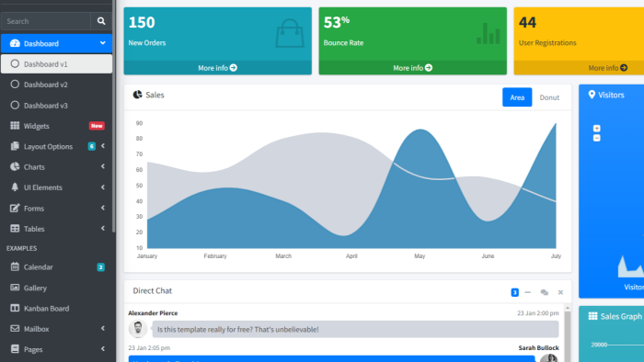644x362 pixels.
Task: Click the shopping bag icon on New Orders
Action: click(290, 33)
